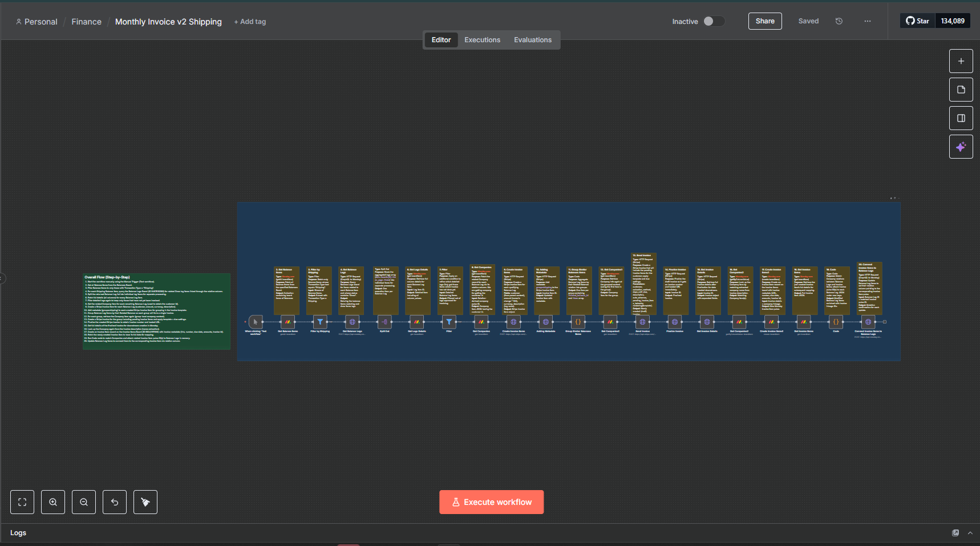Add a sticky note to the canvas
The image size is (980, 546).
pos(961,90)
